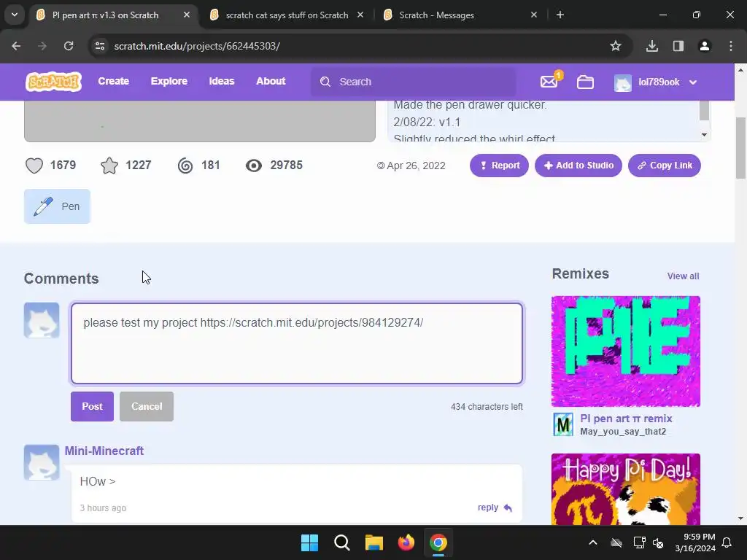Open the PIE remix thumbnail

[625, 351]
